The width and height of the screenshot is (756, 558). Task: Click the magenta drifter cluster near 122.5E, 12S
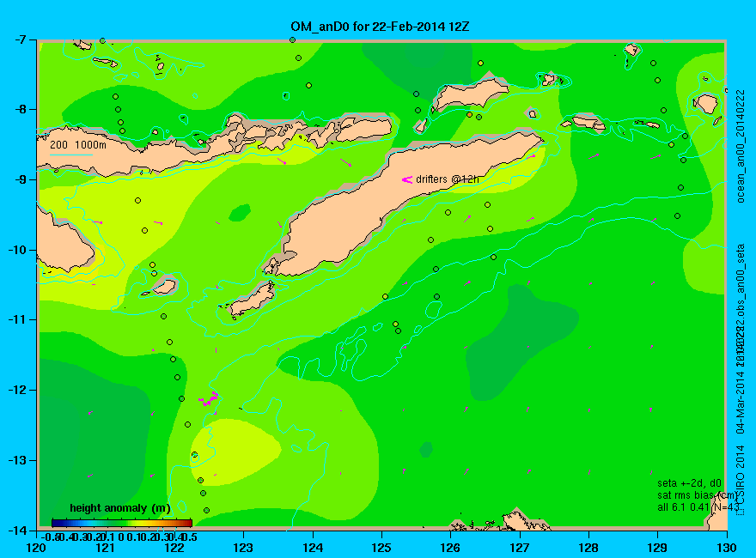point(210,399)
